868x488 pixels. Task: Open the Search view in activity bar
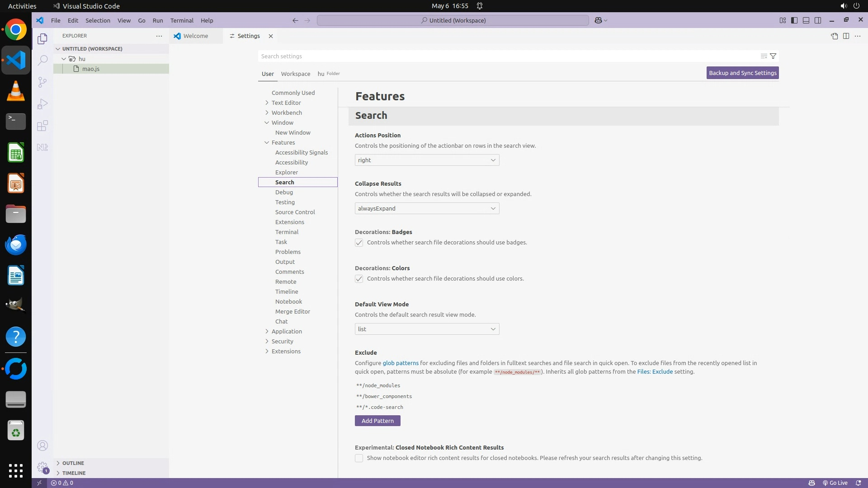tap(42, 60)
